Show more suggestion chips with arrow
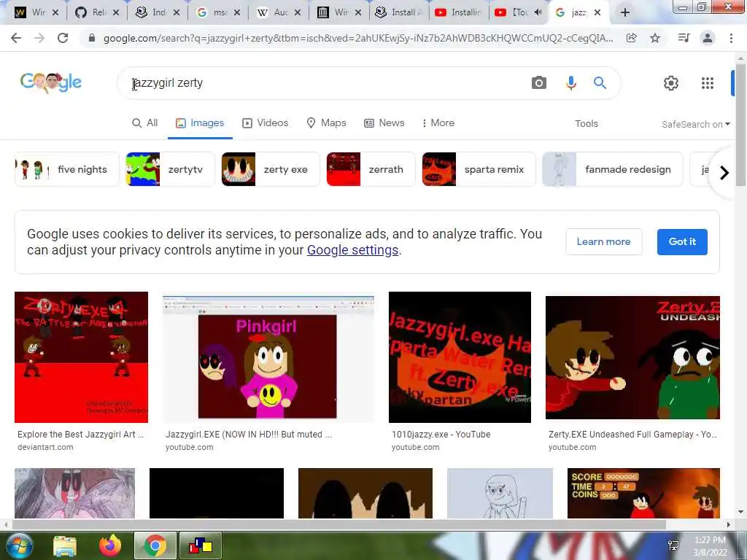Image resolution: width=747 pixels, height=560 pixels. [x=724, y=172]
